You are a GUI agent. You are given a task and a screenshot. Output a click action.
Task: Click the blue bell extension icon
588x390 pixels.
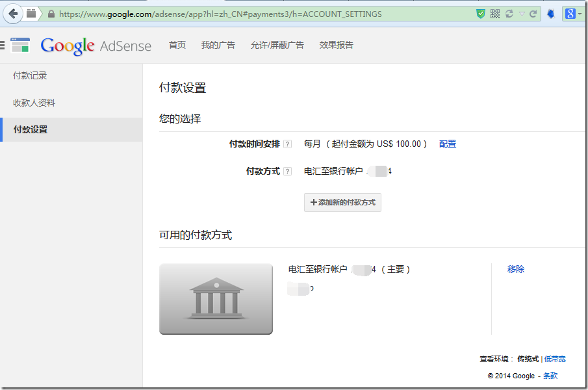click(551, 14)
